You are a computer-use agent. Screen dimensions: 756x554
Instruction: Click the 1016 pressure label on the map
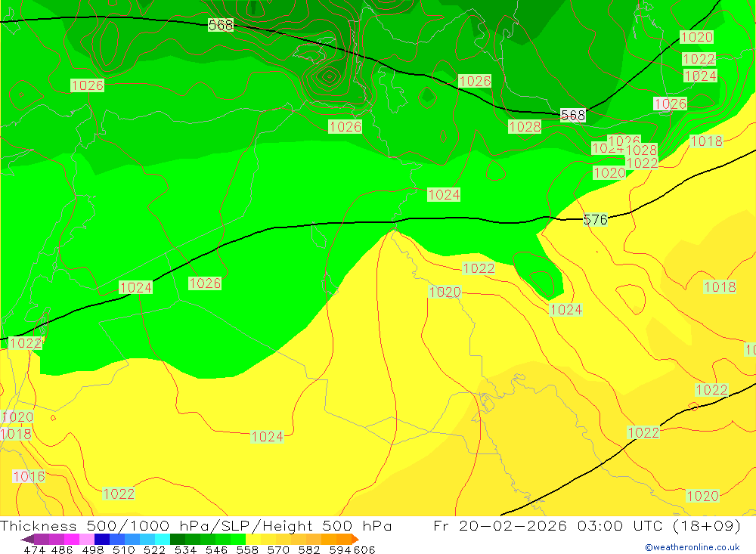click(29, 476)
